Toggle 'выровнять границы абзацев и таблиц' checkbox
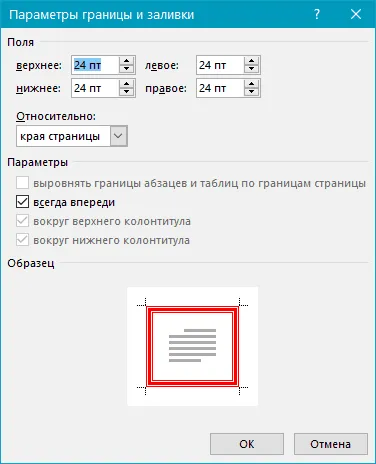 [22, 183]
